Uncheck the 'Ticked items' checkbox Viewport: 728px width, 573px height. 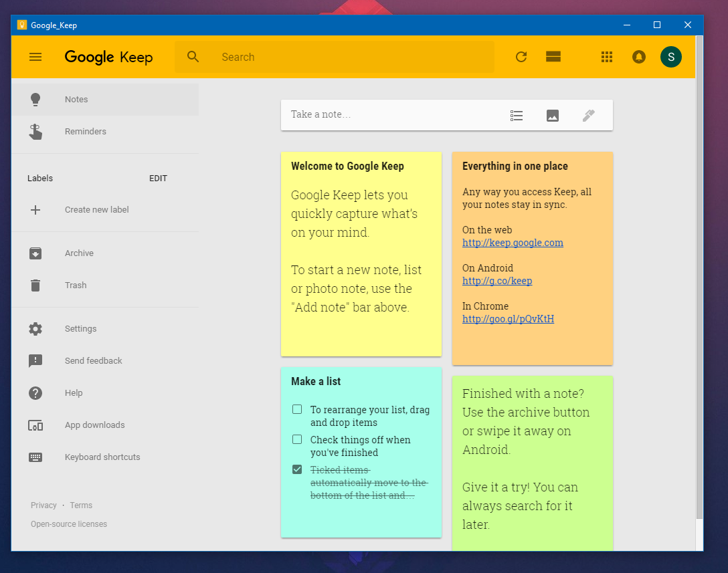point(297,469)
